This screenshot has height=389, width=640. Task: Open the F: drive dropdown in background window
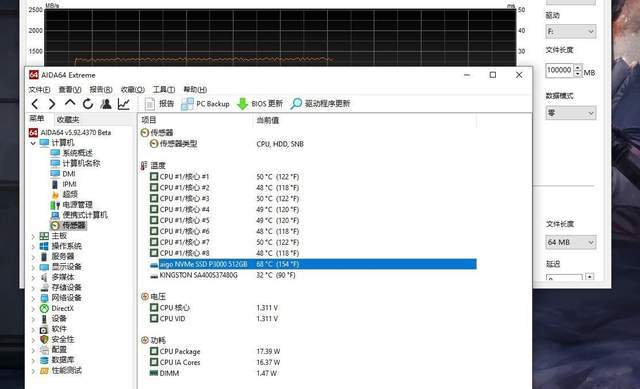[571, 31]
